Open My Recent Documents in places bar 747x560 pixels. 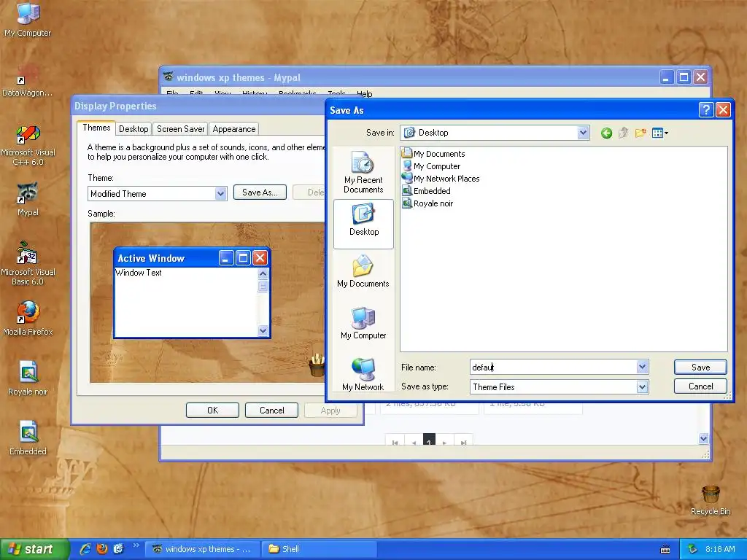pos(363,172)
